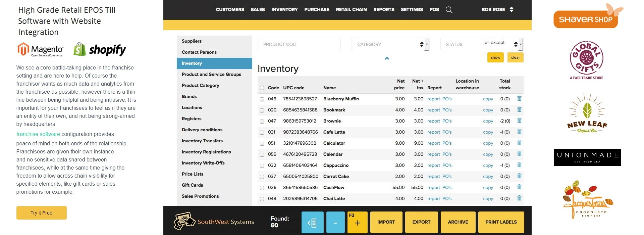Click the blue ellipsis more-options button
Image resolution: width=644 pixels, height=235 pixels.
[335, 222]
